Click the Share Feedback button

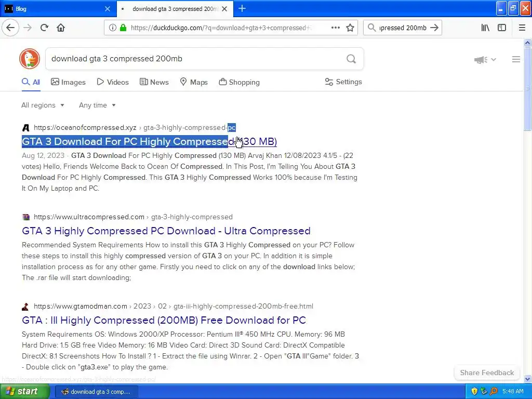pyautogui.click(x=487, y=373)
